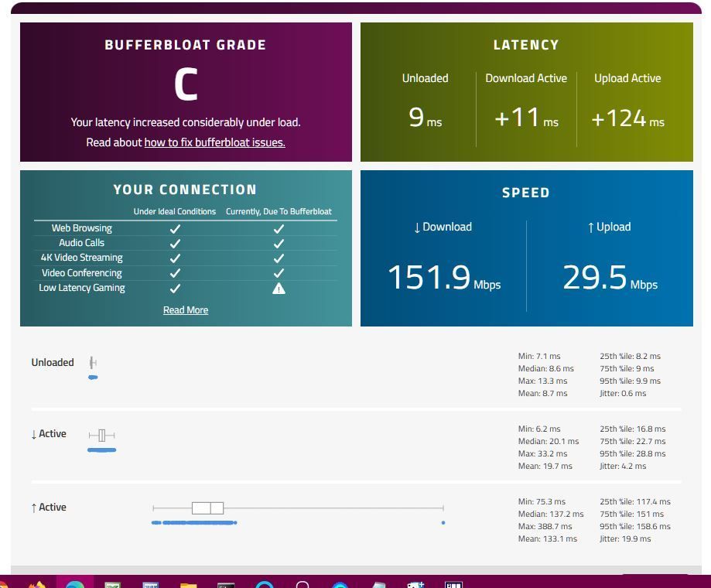The width and height of the screenshot is (711, 588).
Task: Open "how to fix bufferbloat issues" link
Action: pos(214,142)
